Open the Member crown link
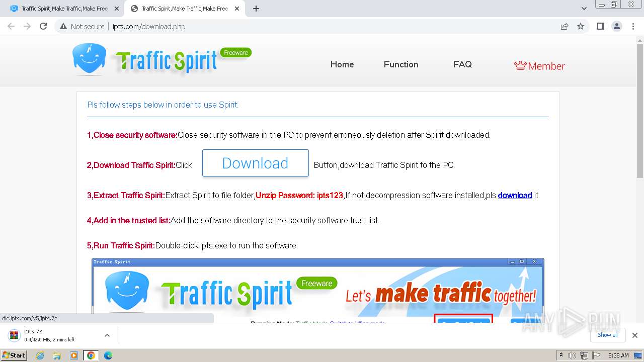This screenshot has height=362, width=644. click(539, 66)
